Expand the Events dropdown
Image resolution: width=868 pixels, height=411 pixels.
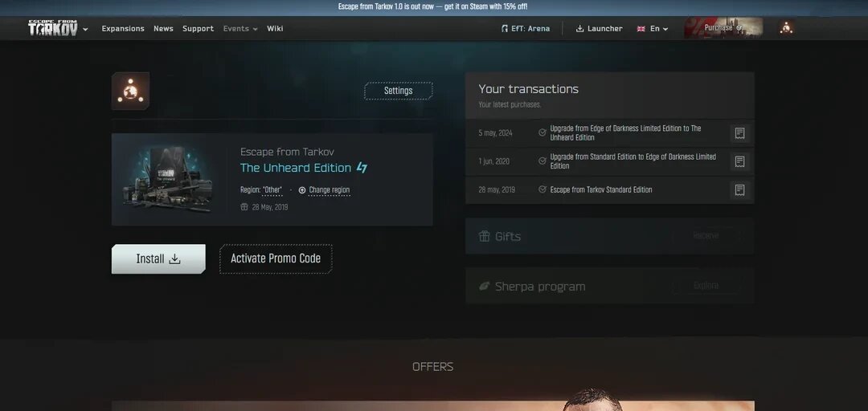[x=240, y=29]
